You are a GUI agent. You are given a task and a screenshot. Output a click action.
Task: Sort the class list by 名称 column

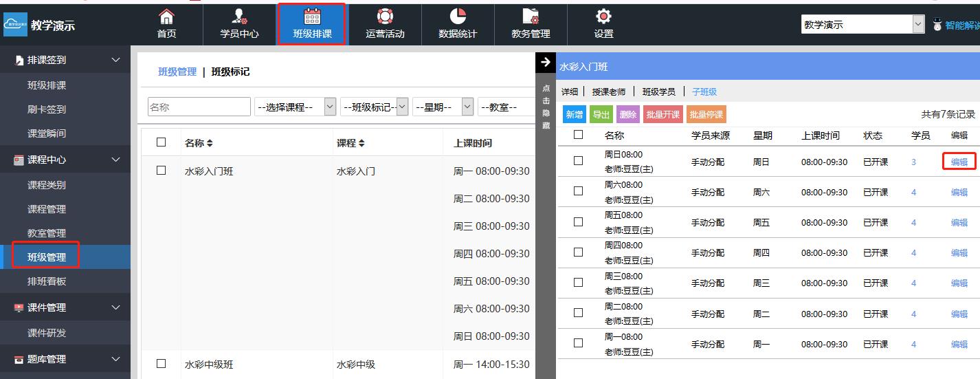pyautogui.click(x=199, y=143)
